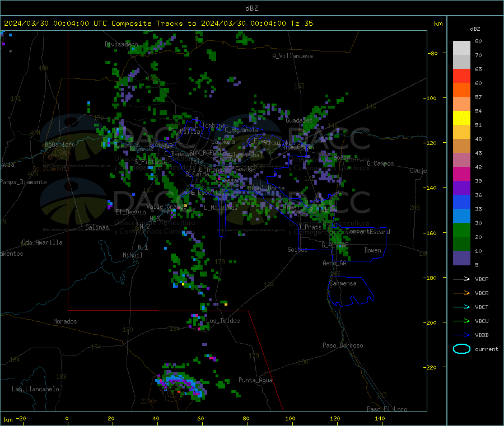The width and height of the screenshot is (504, 426).
Task: Select the magenta 42 dBZ color swatch
Action: tap(461, 174)
